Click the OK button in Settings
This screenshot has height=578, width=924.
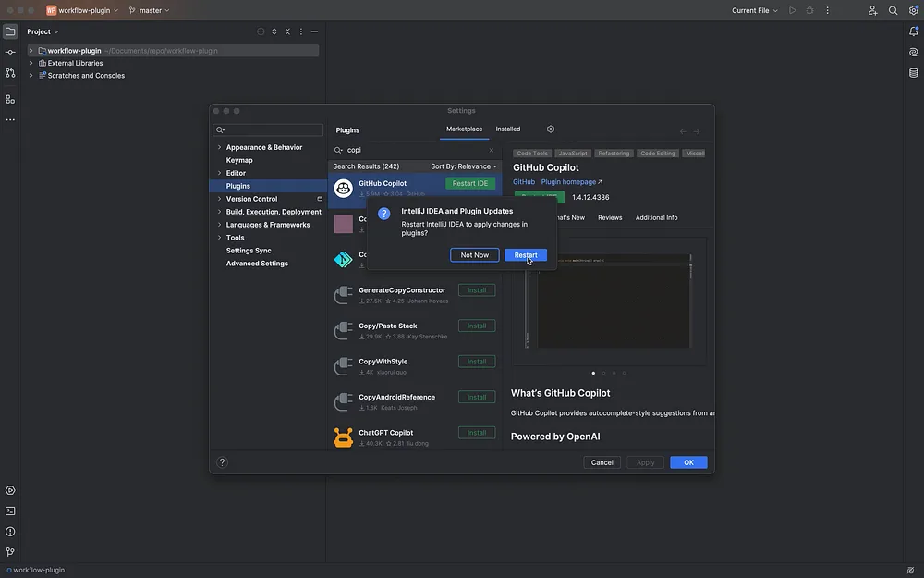688,463
